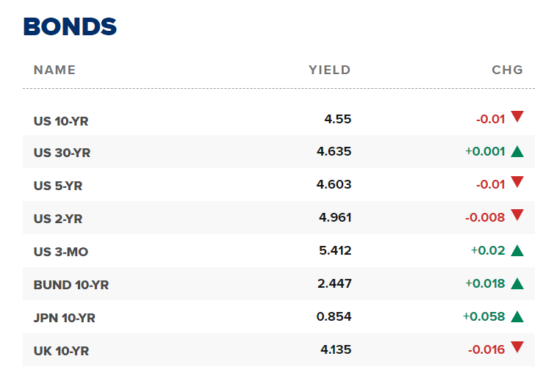Click the CHG column header
Viewport: 554px width, 392px height.
tap(508, 70)
